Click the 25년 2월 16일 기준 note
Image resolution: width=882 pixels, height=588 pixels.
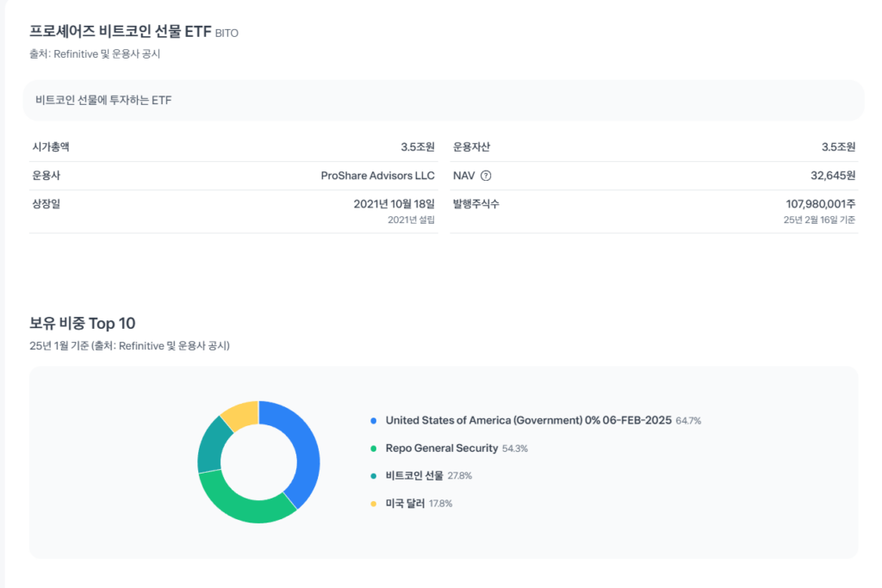(x=820, y=220)
